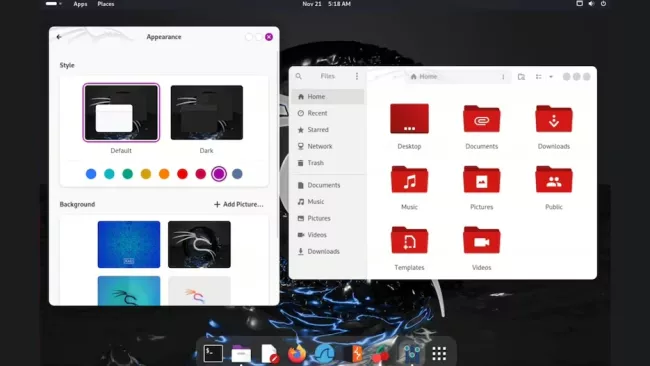Image resolution: width=650 pixels, height=366 pixels.
Task: Click the search-everywhere folder icon in Files header
Action: point(521,77)
